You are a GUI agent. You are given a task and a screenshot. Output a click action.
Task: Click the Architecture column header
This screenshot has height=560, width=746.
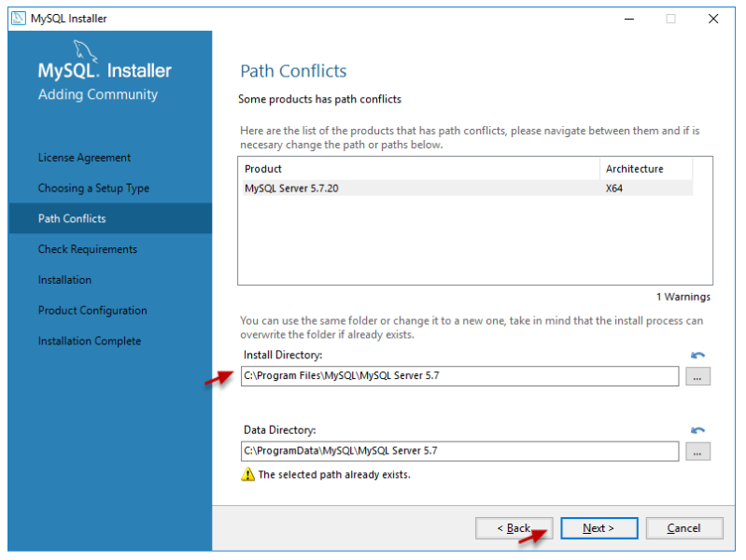pyautogui.click(x=646, y=169)
